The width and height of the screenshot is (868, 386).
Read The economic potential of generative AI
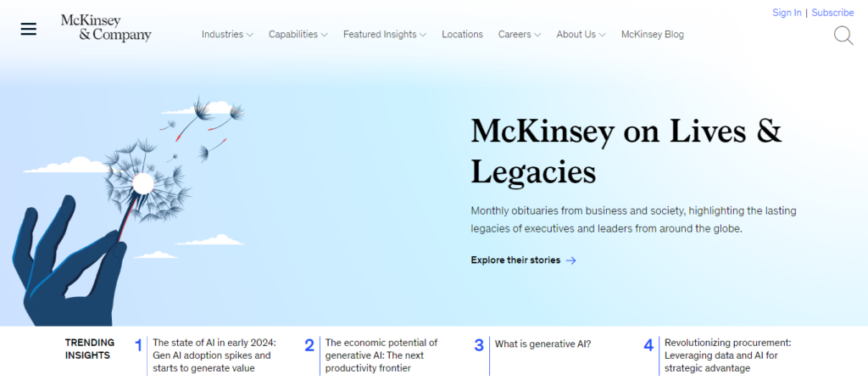[381, 355]
